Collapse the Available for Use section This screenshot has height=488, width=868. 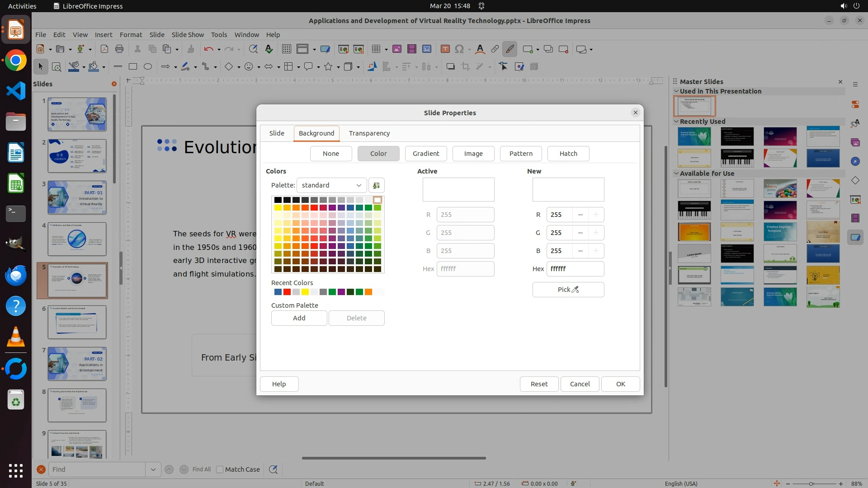click(x=676, y=174)
